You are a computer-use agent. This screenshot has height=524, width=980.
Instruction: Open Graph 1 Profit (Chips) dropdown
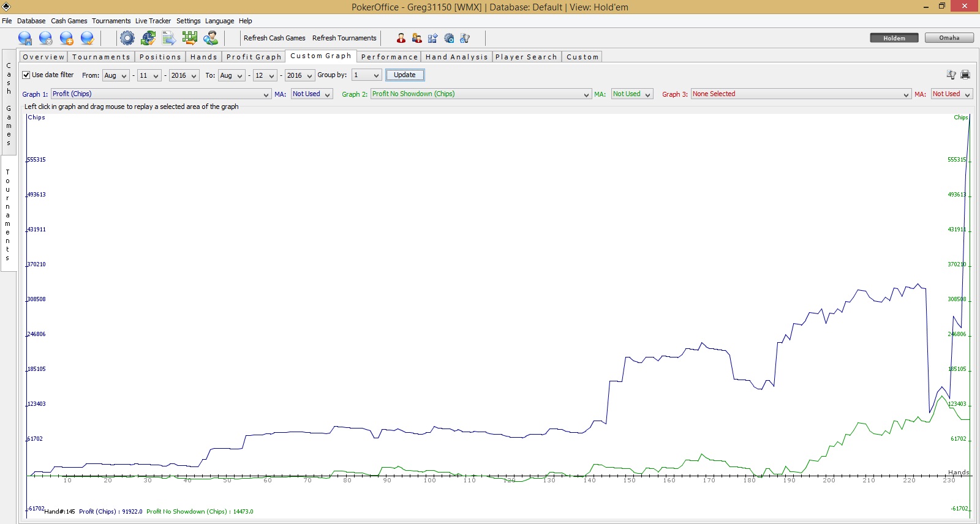point(160,94)
